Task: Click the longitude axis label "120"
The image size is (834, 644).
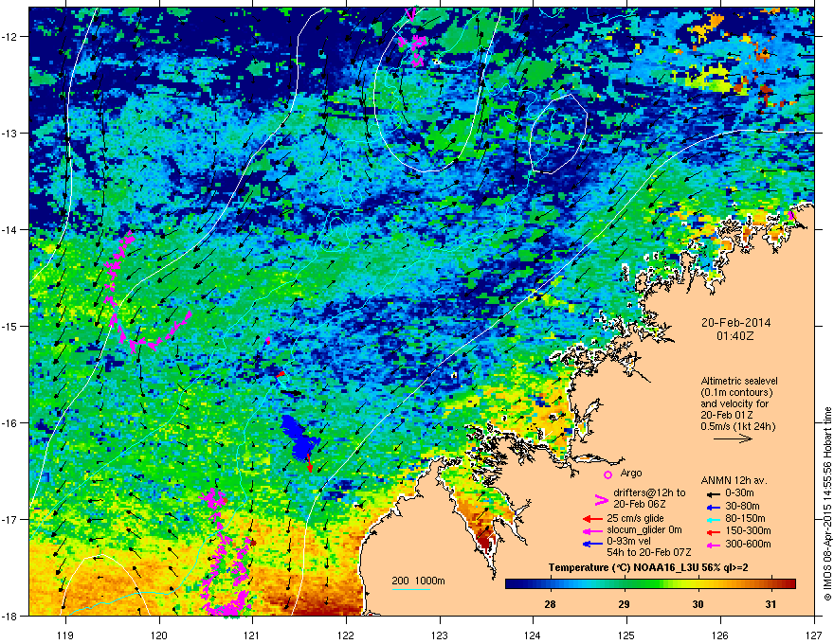Action: (159, 635)
